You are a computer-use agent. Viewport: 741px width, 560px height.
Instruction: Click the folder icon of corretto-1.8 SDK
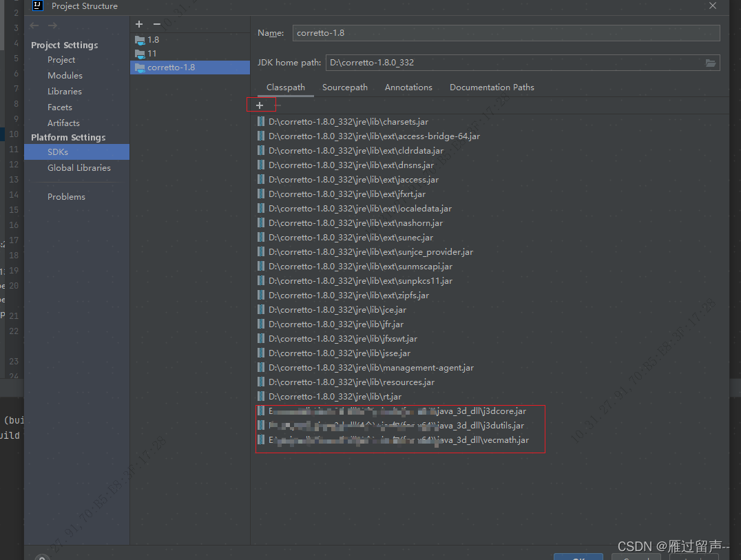[140, 68]
